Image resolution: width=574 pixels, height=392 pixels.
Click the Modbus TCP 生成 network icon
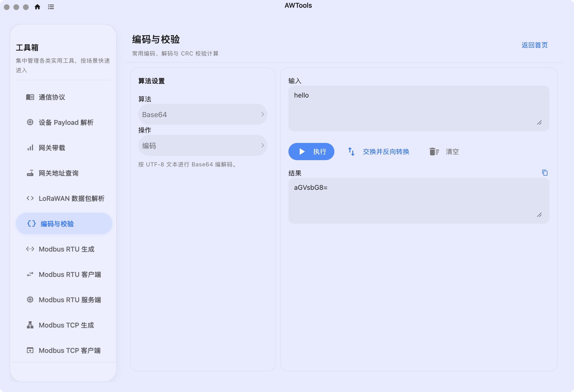30,325
